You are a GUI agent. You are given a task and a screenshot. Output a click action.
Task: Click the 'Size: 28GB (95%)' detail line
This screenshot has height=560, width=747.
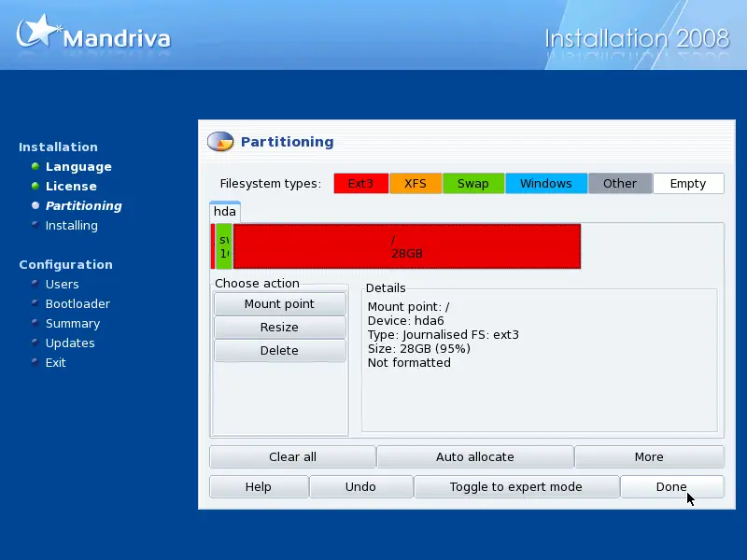click(419, 349)
